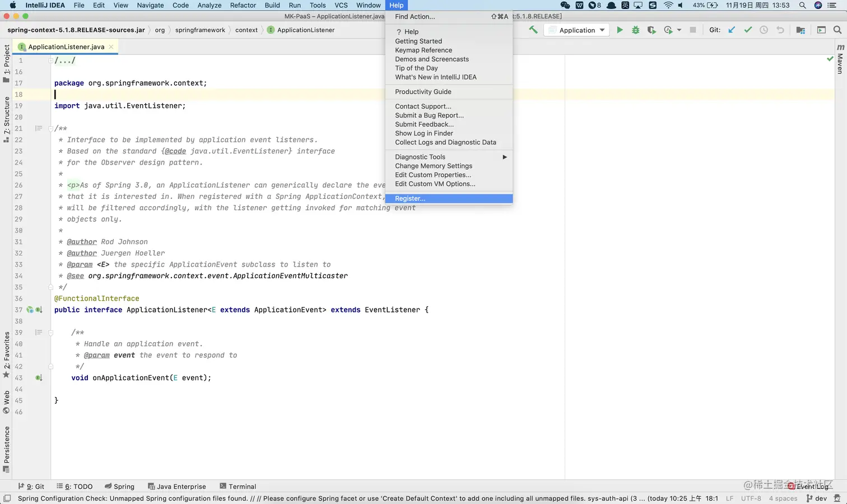
Task: Build the project with the hammer icon
Action: point(533,30)
